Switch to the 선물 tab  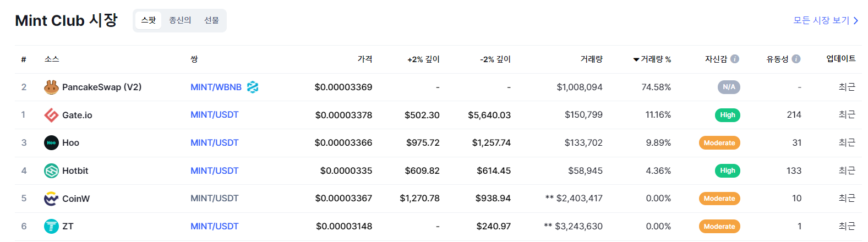click(x=211, y=20)
